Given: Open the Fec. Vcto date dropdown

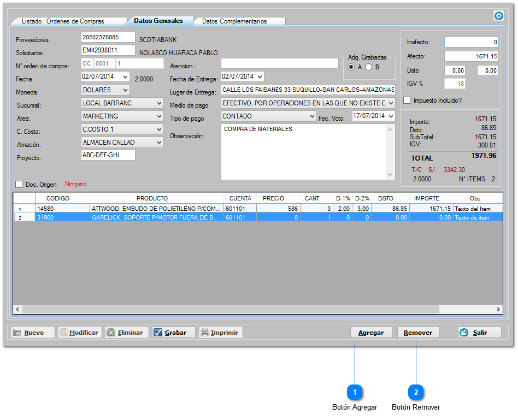Looking at the screenshot, I should pos(391,116).
